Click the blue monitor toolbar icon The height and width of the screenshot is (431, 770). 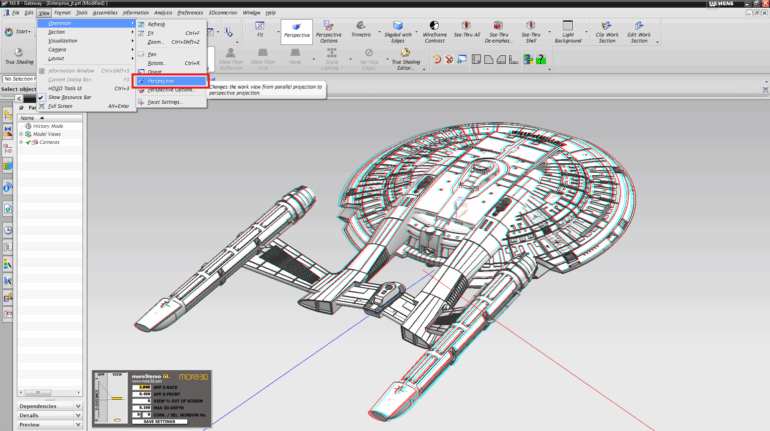click(462, 59)
